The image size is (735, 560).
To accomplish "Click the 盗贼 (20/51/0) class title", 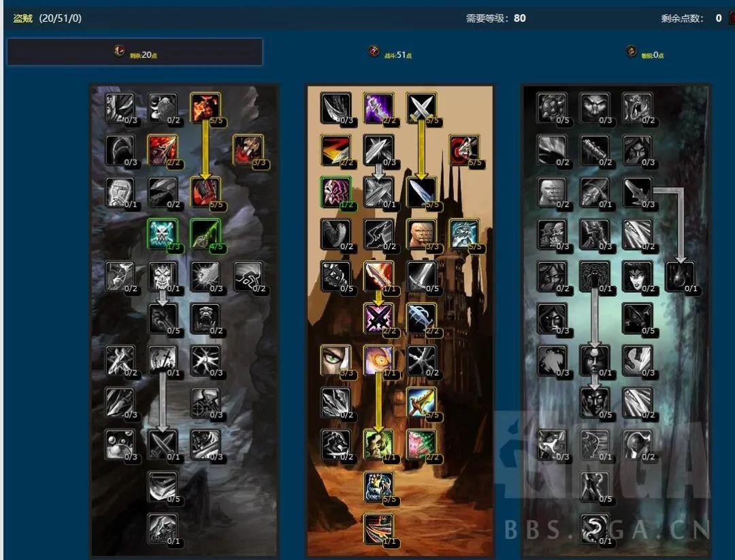I will [47, 18].
